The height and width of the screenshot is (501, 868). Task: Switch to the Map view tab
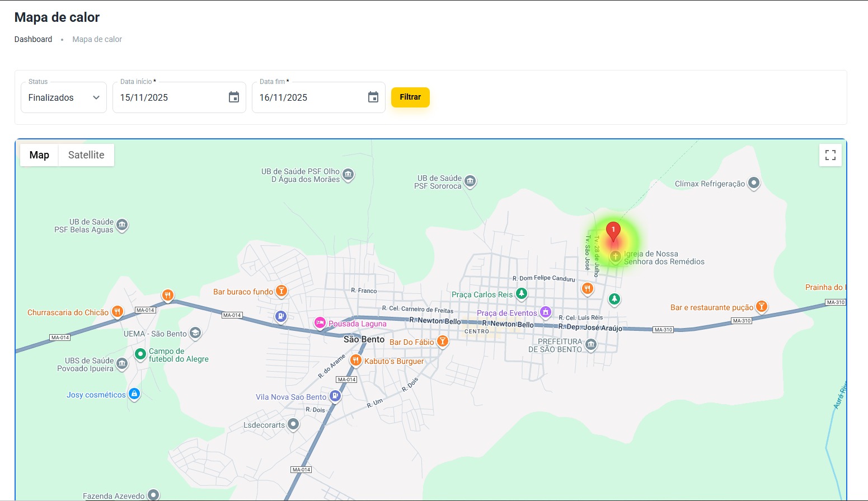[x=39, y=155]
